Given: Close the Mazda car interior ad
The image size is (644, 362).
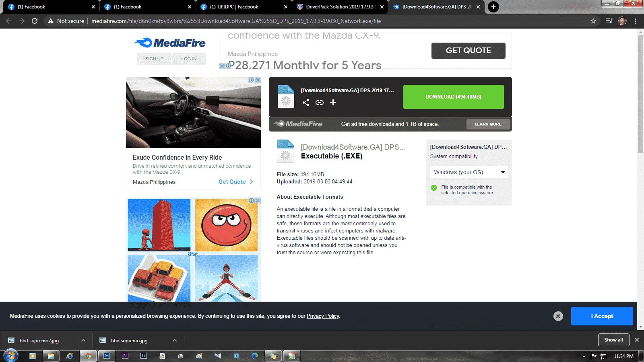Looking at the screenshot, I should pyautogui.click(x=258, y=80).
